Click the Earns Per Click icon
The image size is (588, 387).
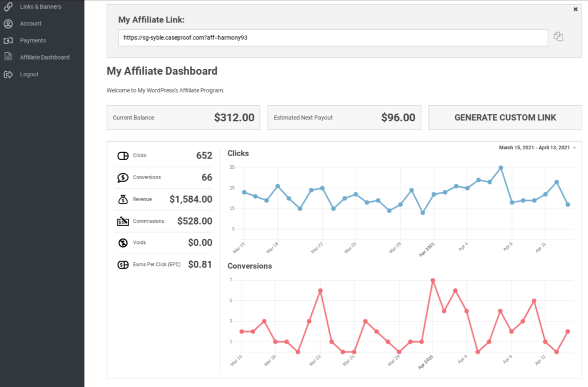[x=123, y=264]
